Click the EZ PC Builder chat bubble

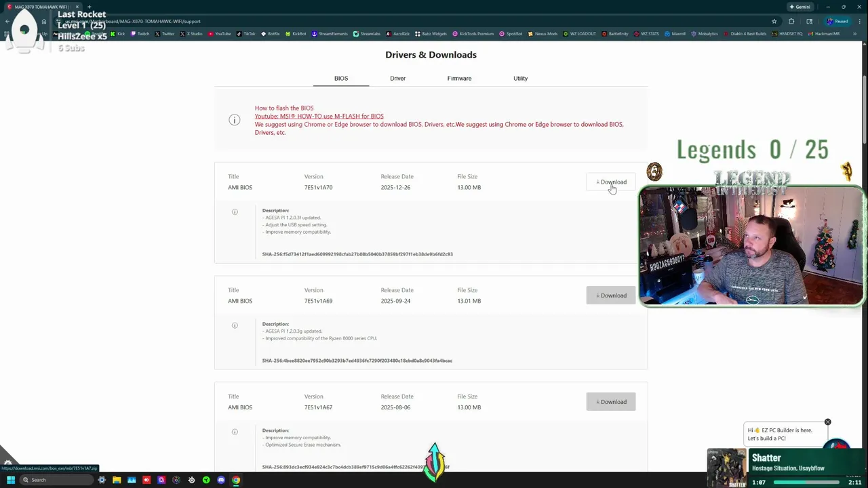pos(785,434)
